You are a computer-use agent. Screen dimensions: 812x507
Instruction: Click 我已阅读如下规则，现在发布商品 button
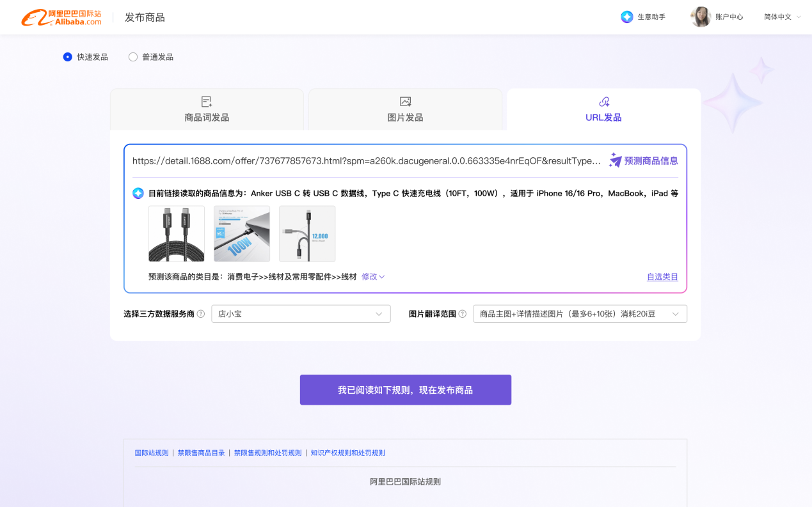[x=406, y=390]
